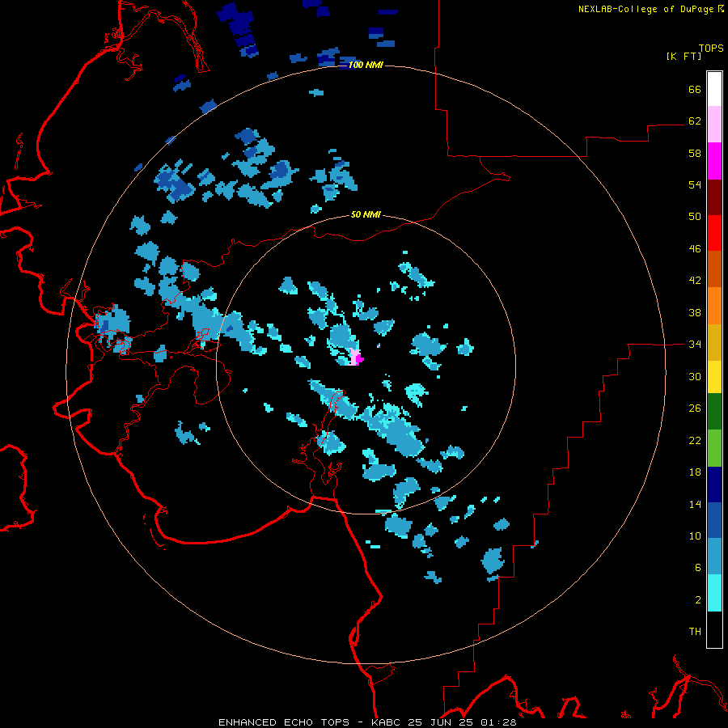The height and width of the screenshot is (728, 728).
Task: Click the dark green 26-30 legend swatch
Action: click(714, 412)
